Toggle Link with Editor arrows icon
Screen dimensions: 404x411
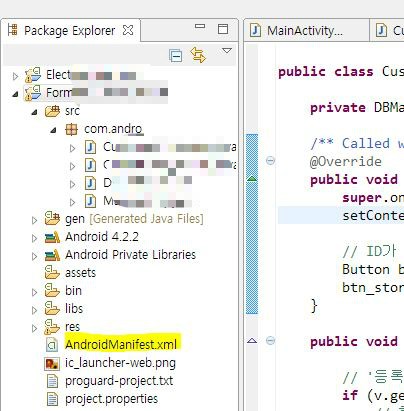[198, 55]
